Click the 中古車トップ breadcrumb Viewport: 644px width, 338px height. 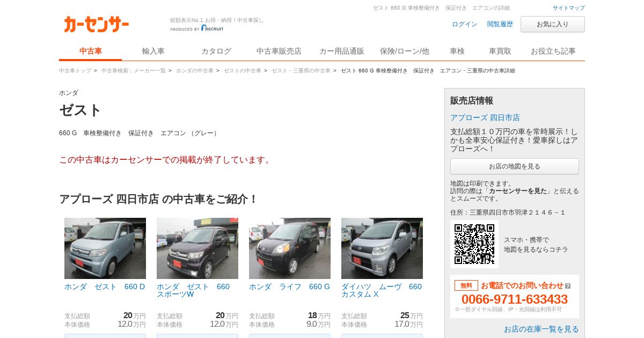click(75, 71)
